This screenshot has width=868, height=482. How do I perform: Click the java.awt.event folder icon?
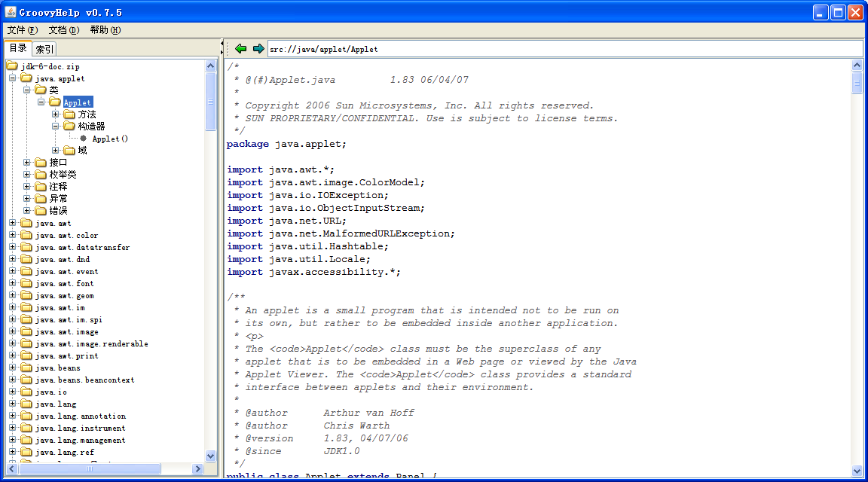[x=26, y=271]
